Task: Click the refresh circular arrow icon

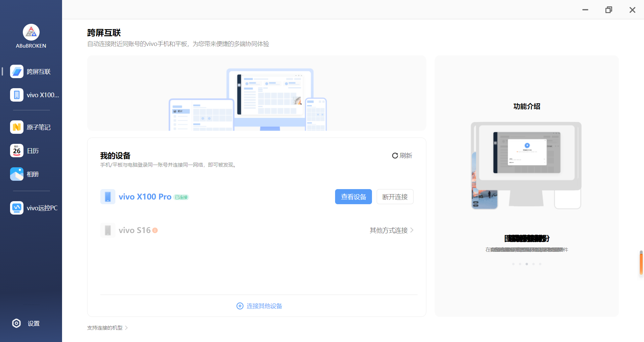Action: tap(395, 156)
